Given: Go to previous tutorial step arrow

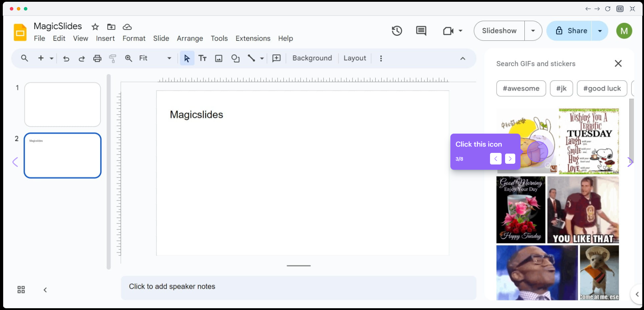Looking at the screenshot, I should coord(496,159).
